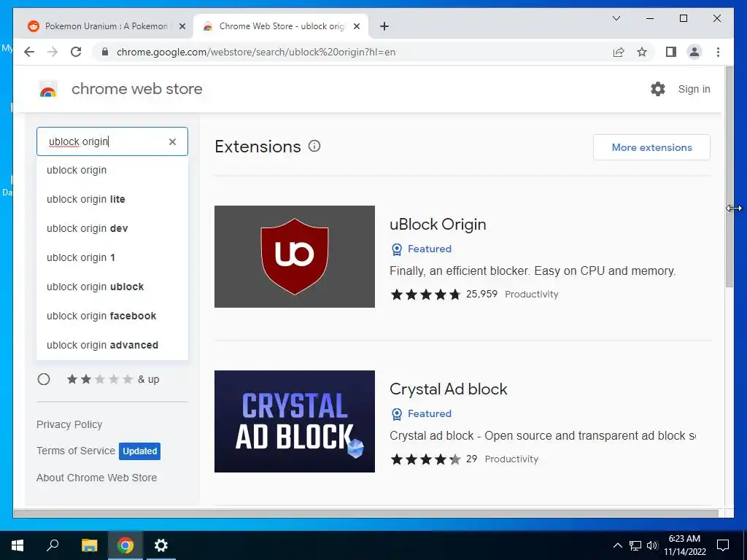Open the Windows Start menu
The width and height of the screenshot is (747, 560).
[18, 545]
